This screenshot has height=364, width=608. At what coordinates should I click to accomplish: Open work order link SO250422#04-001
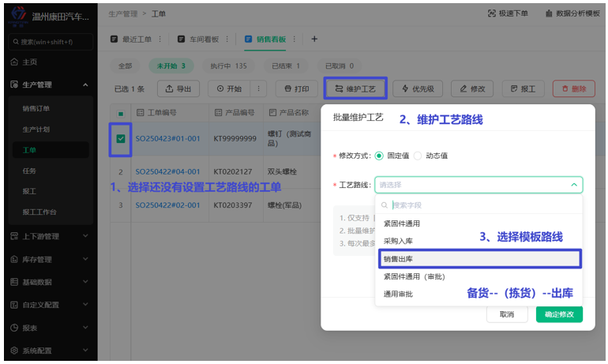(167, 171)
